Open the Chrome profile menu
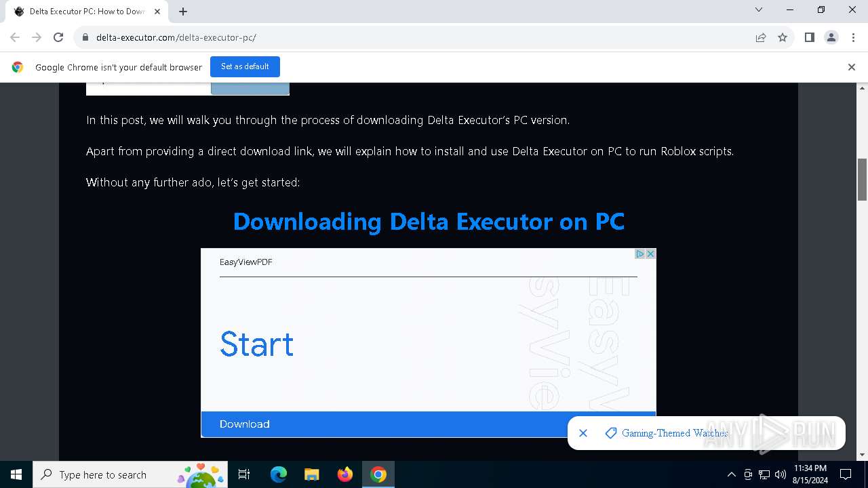The height and width of the screenshot is (488, 868). 831,37
